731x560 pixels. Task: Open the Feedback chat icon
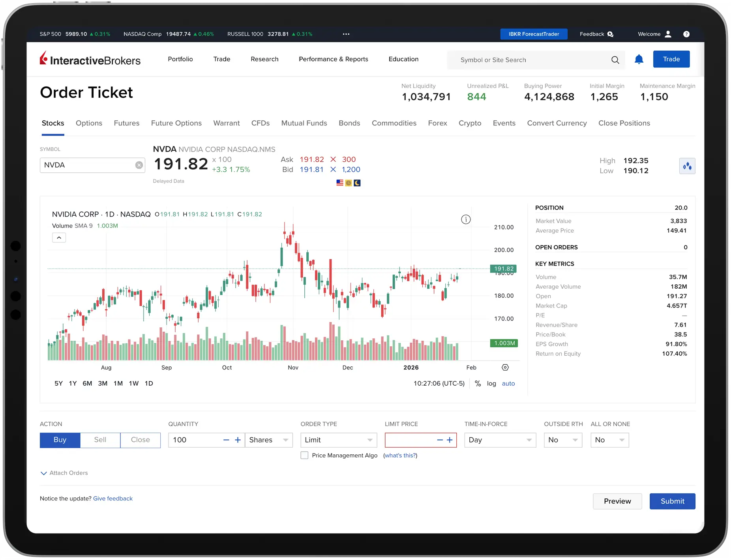(x=610, y=34)
